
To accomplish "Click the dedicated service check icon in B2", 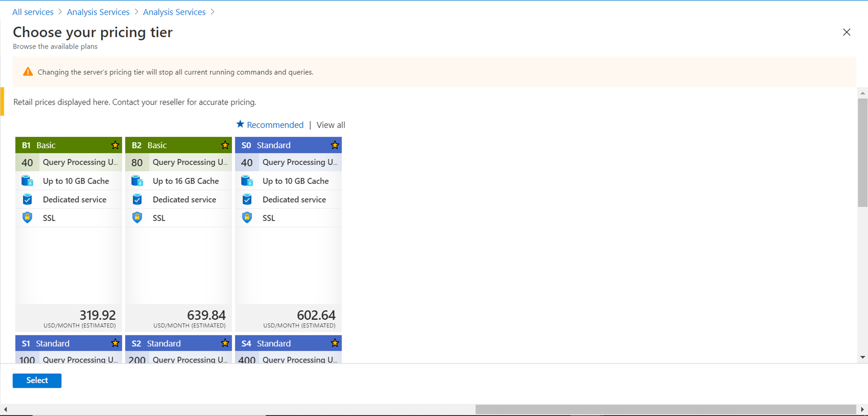I will [137, 199].
